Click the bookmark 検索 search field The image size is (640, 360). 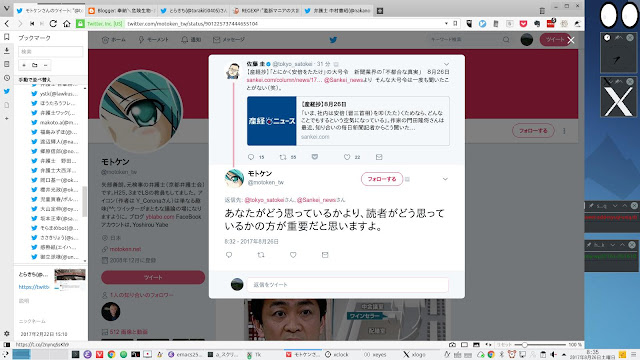[x=51, y=51]
